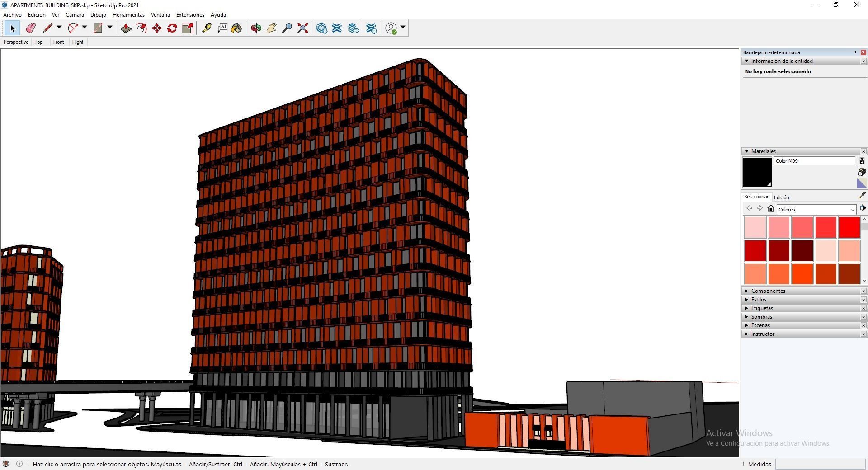This screenshot has width=868, height=470.
Task: Switch to the Edición materials tab
Action: point(781,197)
